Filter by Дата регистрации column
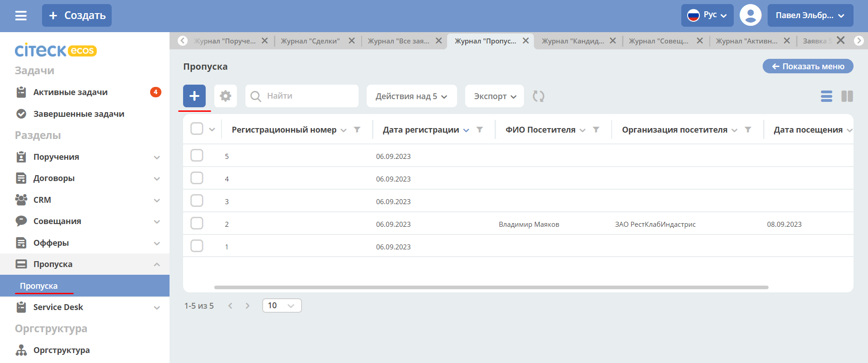Screen dimensions: 868x363 480,130
